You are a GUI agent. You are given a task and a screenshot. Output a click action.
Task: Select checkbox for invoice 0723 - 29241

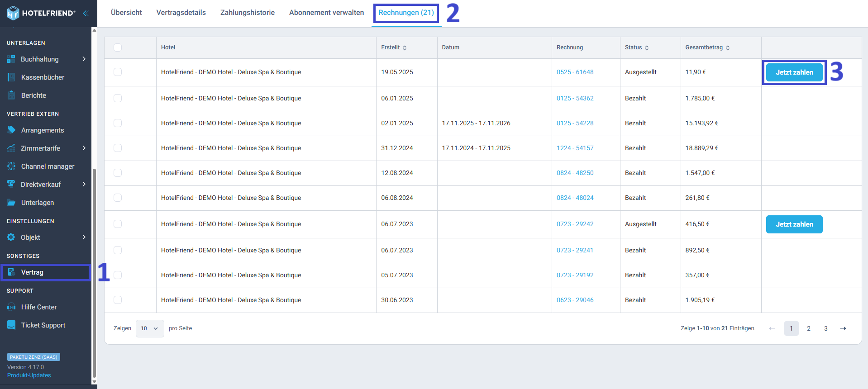pos(118,250)
